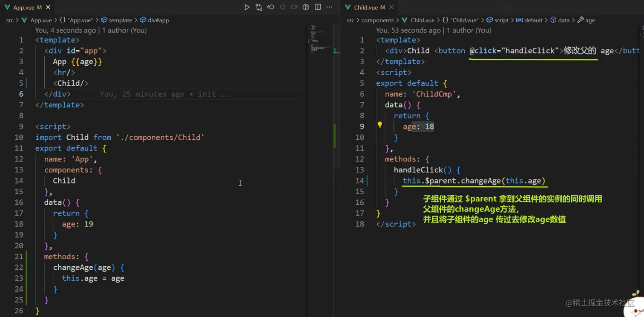This screenshot has height=317, width=644.
Task: Go to previous revision arrow-circle icon
Action: [271, 7]
